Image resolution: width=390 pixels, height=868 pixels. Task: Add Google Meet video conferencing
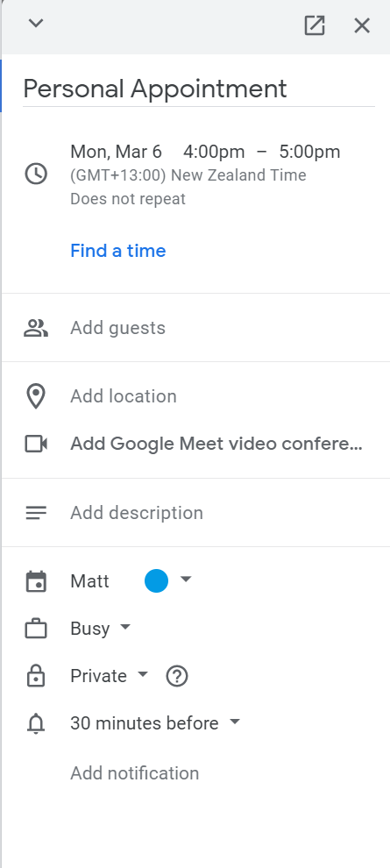pyautogui.click(x=216, y=444)
